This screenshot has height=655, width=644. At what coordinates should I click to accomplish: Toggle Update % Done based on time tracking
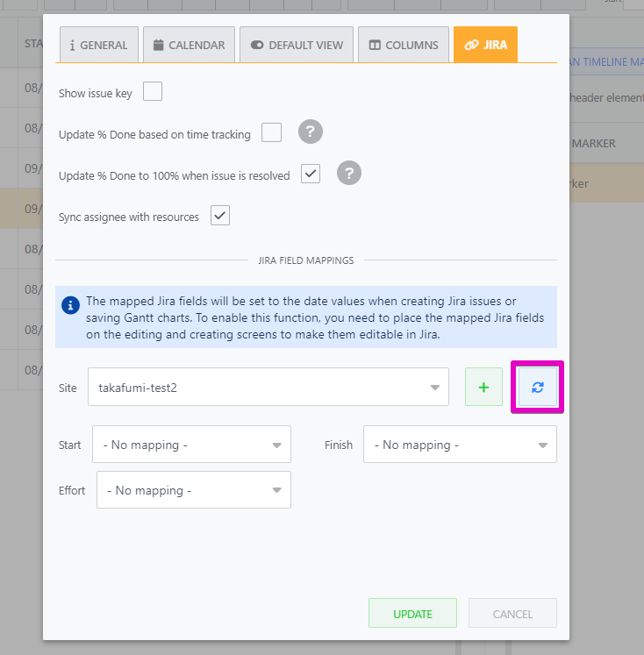pos(272,132)
